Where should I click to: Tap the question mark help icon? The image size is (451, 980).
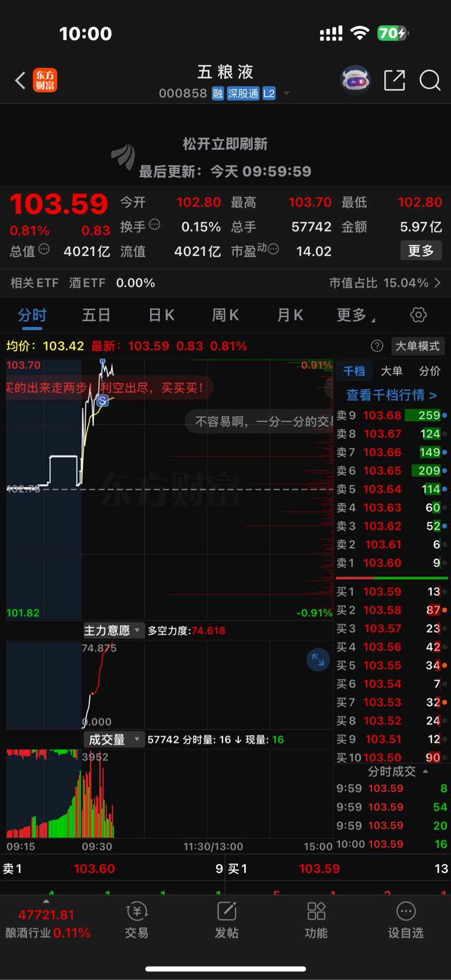tap(377, 346)
